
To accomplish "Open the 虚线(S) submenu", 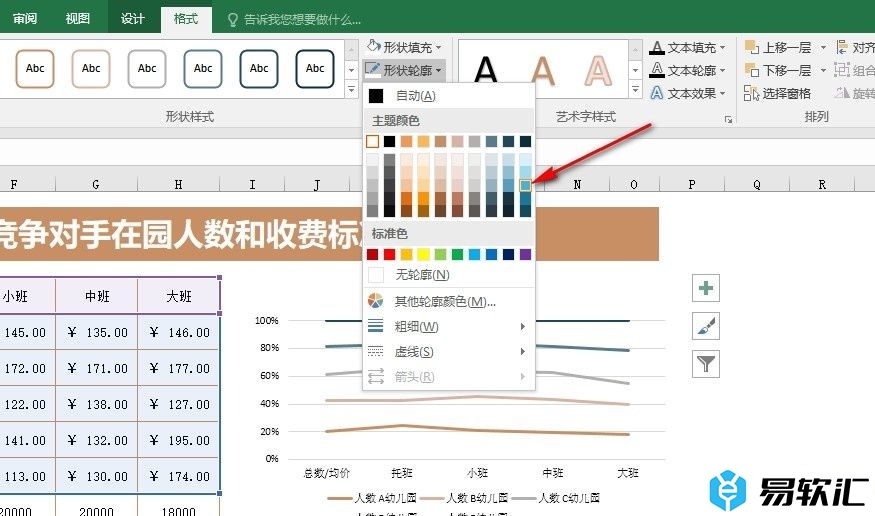I will (449, 351).
